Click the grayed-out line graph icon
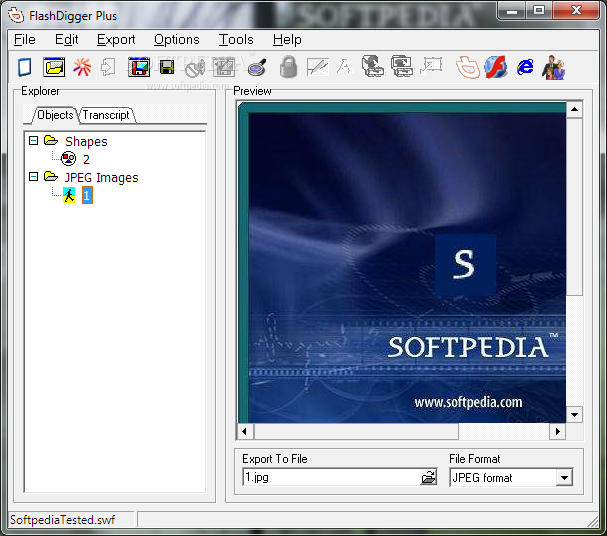 tap(317, 67)
